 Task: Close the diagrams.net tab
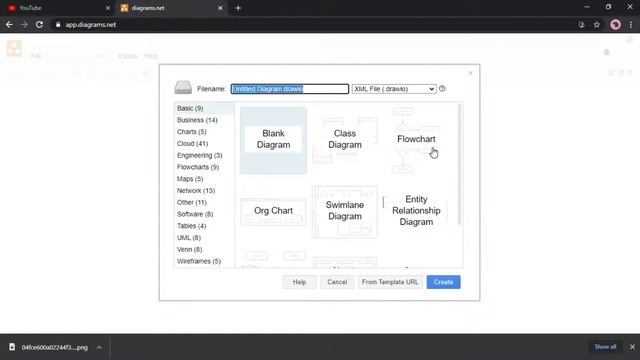pos(220,8)
